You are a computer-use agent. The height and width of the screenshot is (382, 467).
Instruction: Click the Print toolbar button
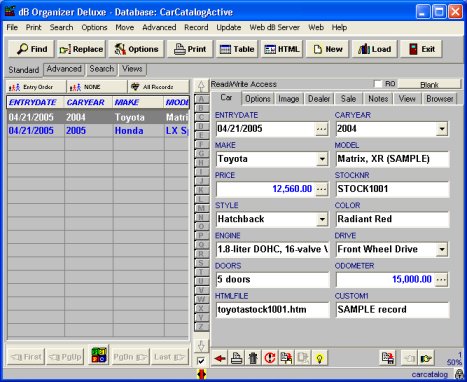tap(190, 49)
